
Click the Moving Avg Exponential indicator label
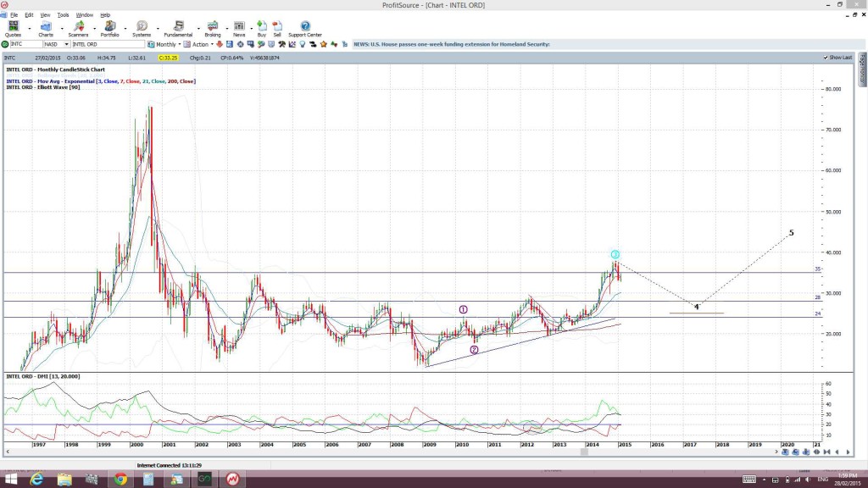(x=100, y=81)
